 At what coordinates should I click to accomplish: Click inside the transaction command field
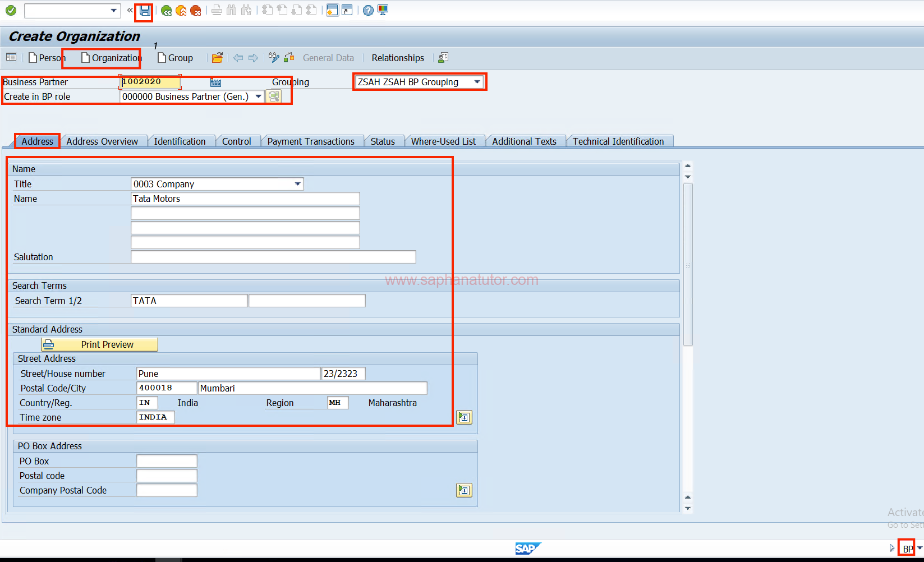(x=67, y=10)
